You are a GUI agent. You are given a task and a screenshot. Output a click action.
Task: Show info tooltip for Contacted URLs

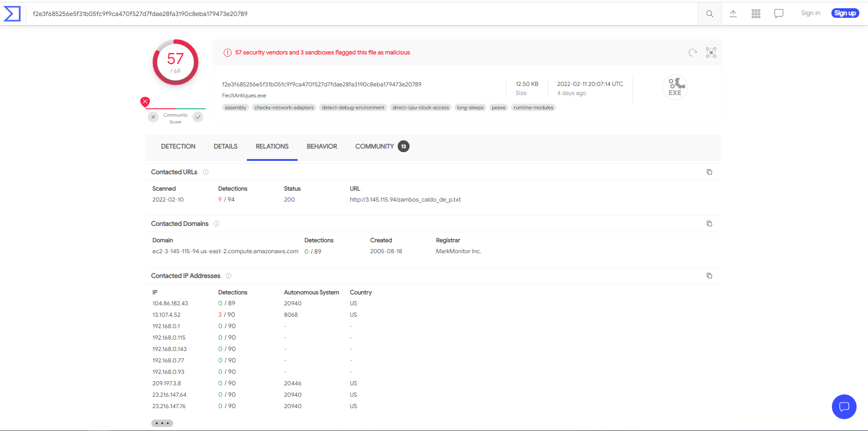[x=206, y=172]
